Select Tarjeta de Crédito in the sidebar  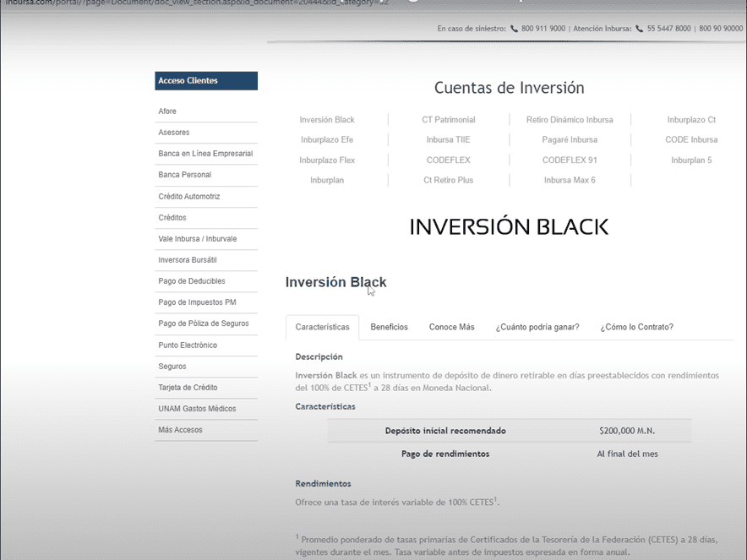point(188,388)
